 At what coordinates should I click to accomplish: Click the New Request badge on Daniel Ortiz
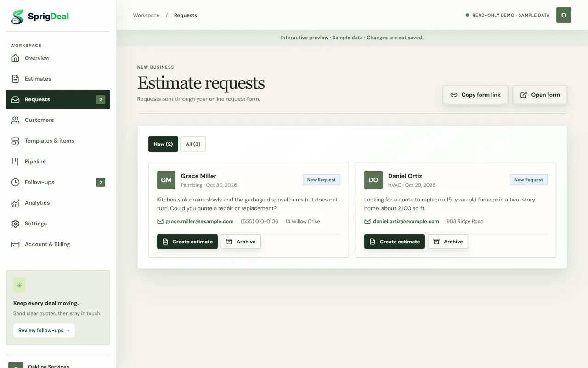click(529, 180)
